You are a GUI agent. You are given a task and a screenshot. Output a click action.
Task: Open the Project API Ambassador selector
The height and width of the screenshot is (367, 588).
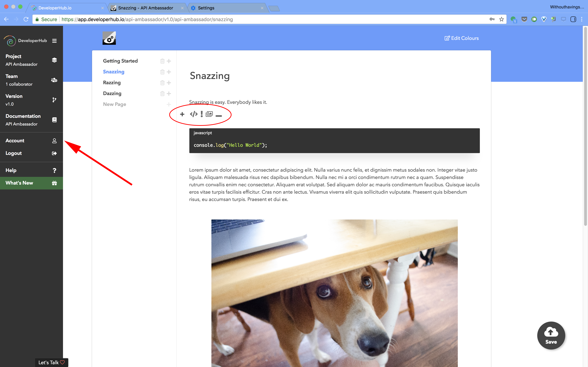tap(31, 60)
